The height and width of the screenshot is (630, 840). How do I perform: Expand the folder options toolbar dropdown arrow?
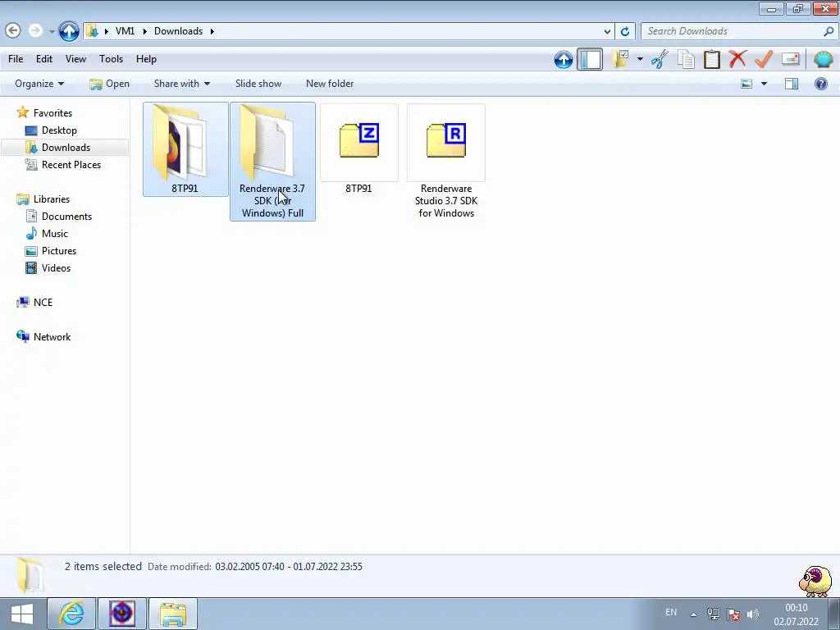pos(640,59)
